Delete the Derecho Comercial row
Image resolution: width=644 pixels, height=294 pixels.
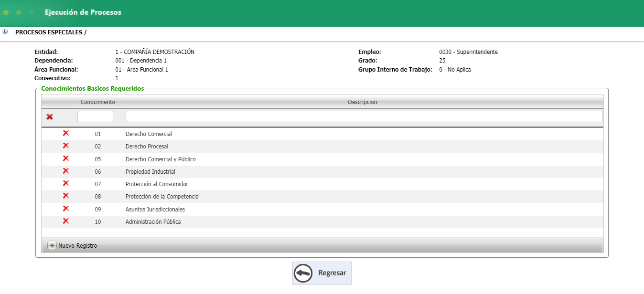point(66,133)
